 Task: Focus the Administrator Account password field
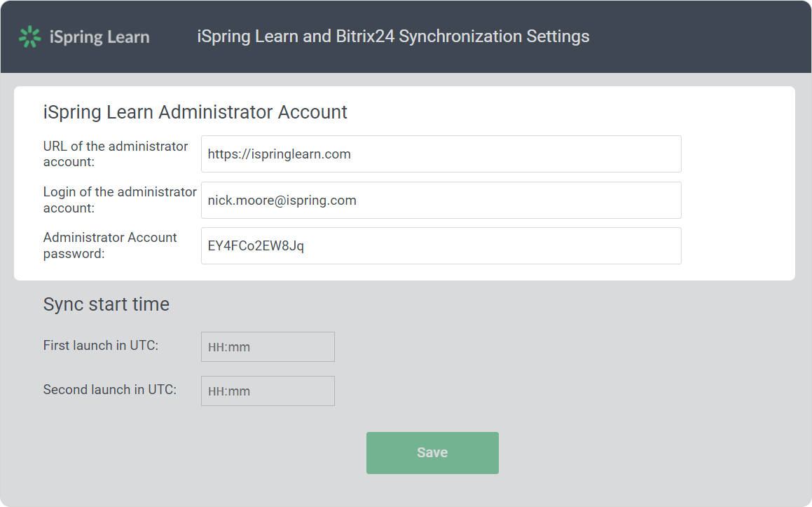[x=441, y=246]
